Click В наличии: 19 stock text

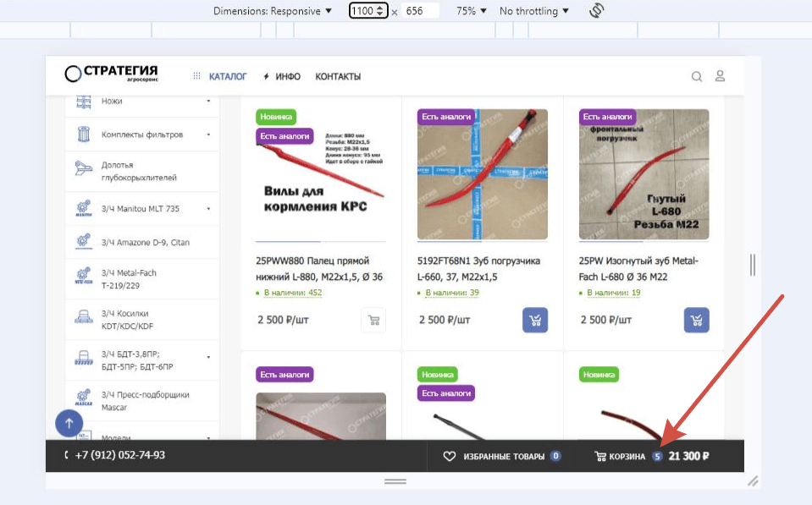[x=614, y=293]
